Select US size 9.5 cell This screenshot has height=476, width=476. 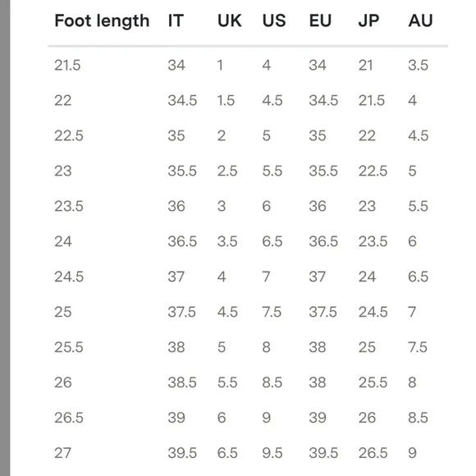(272, 453)
